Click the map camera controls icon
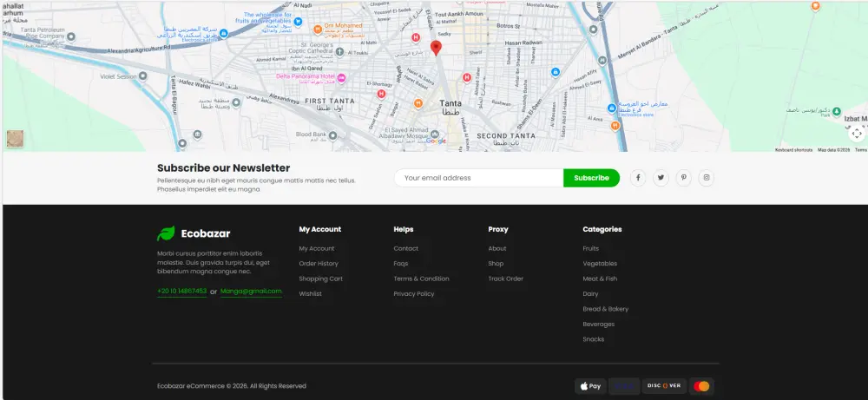The height and width of the screenshot is (400, 868). [x=857, y=134]
